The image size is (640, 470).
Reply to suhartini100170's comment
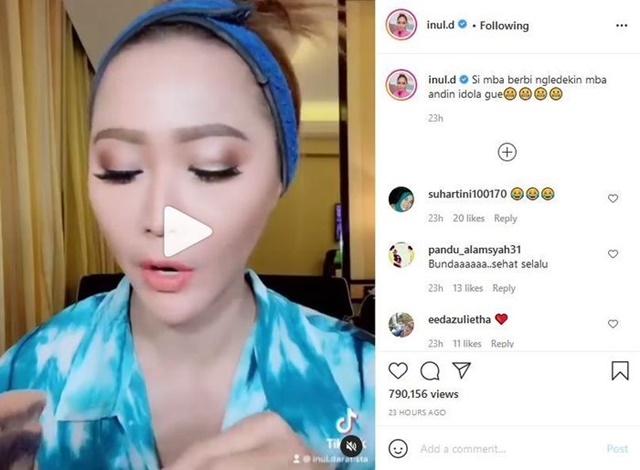505,219
